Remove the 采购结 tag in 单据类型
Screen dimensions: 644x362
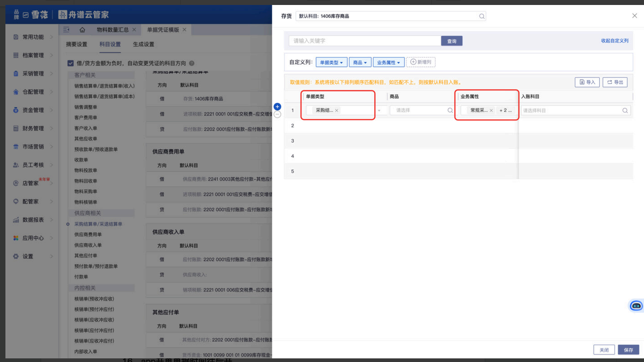coord(337,110)
